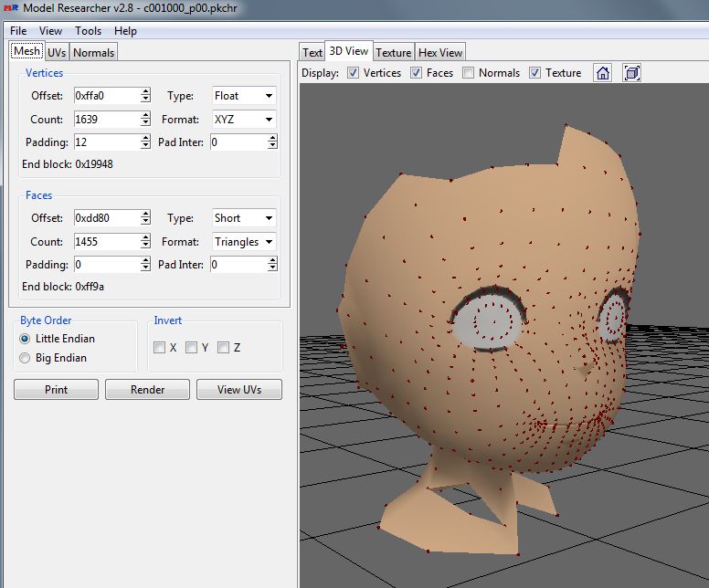This screenshot has width=709, height=588.
Task: Open the Vertices Type dropdown showing Float
Action: pos(244,96)
